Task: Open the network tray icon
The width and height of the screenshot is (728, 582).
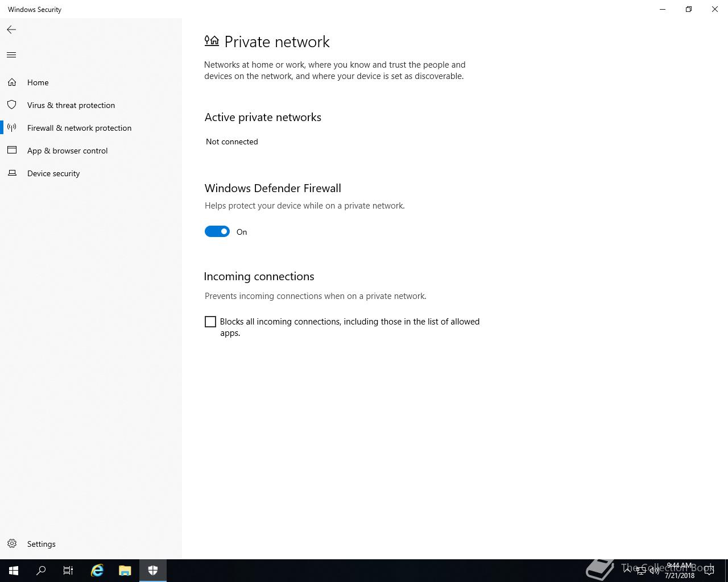Action: (x=641, y=570)
